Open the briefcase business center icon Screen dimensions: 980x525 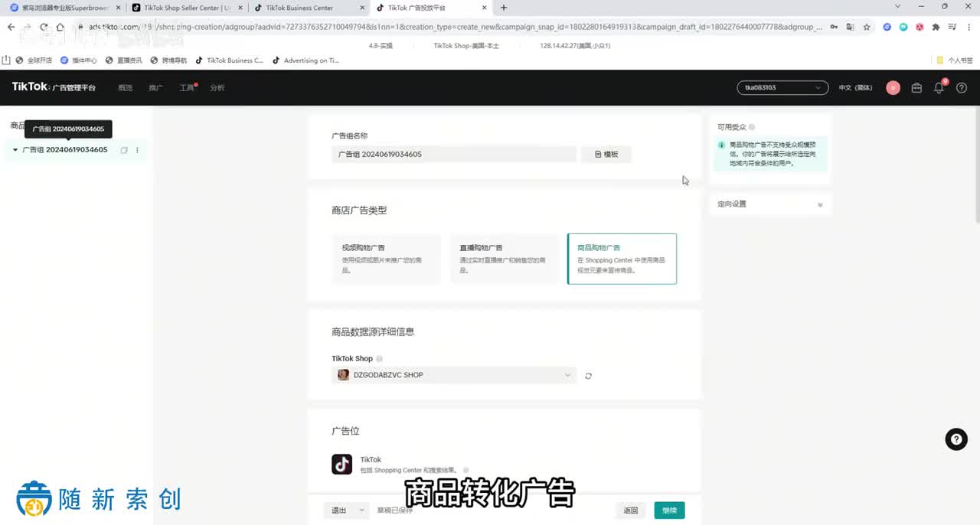(916, 88)
